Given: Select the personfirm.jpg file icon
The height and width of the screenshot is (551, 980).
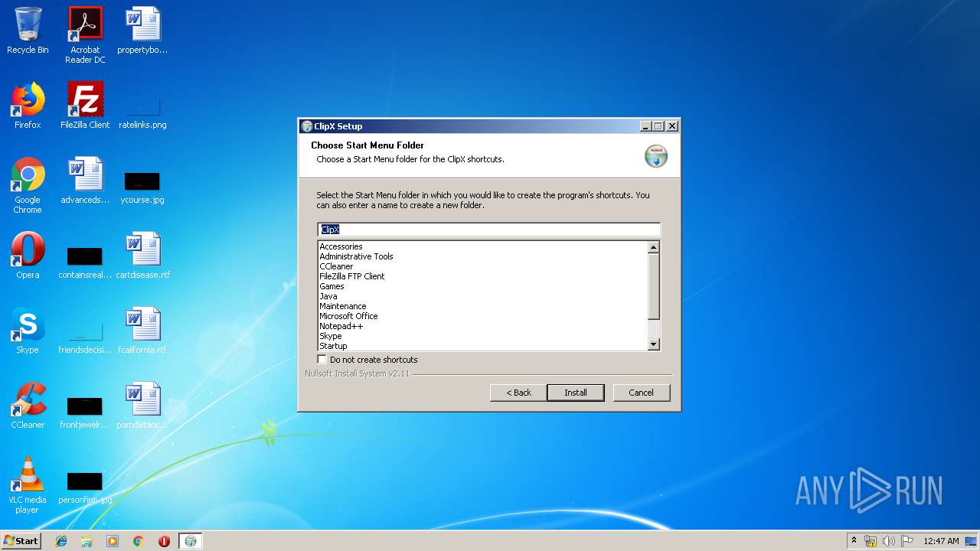Looking at the screenshot, I should pyautogui.click(x=85, y=488).
